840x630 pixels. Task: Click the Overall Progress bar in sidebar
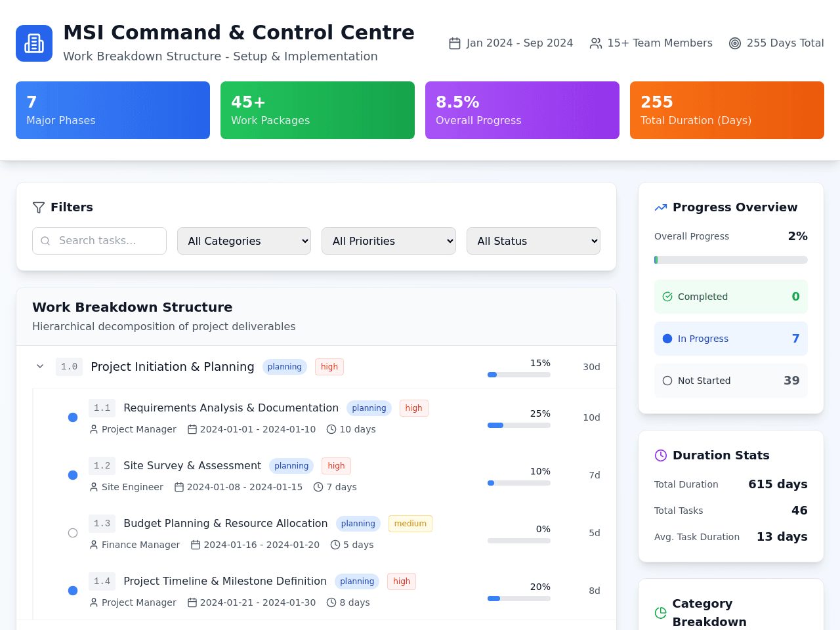coord(731,260)
